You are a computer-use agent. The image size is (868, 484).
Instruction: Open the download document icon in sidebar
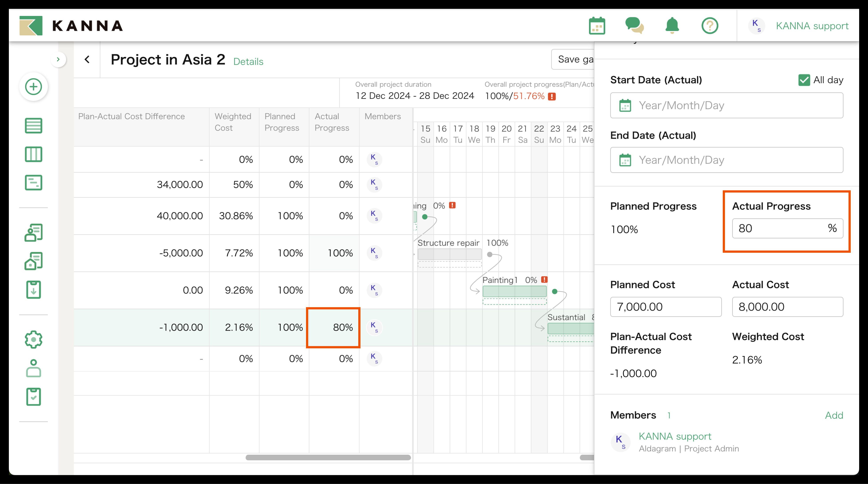pyautogui.click(x=33, y=290)
